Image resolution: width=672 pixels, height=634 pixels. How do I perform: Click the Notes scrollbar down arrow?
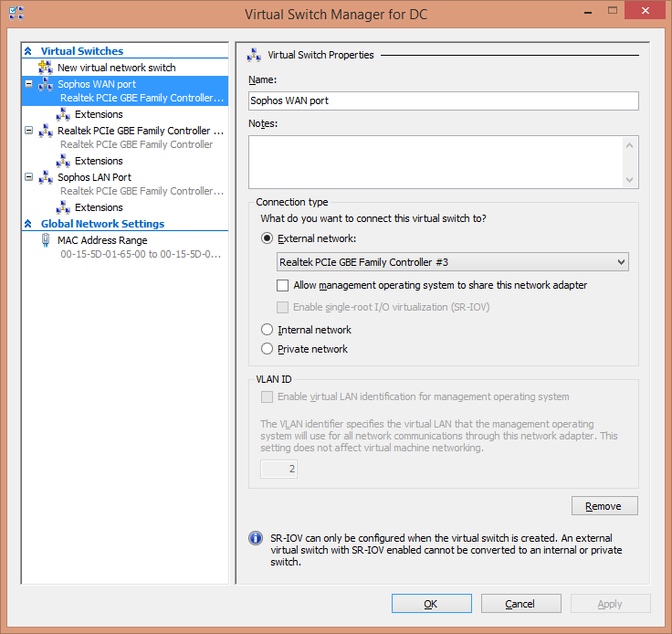(630, 179)
